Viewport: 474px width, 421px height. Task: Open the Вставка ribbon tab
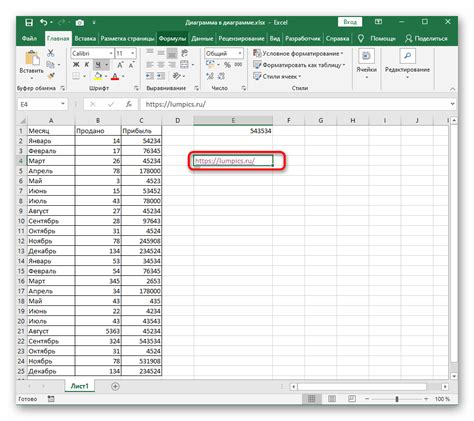[85, 39]
